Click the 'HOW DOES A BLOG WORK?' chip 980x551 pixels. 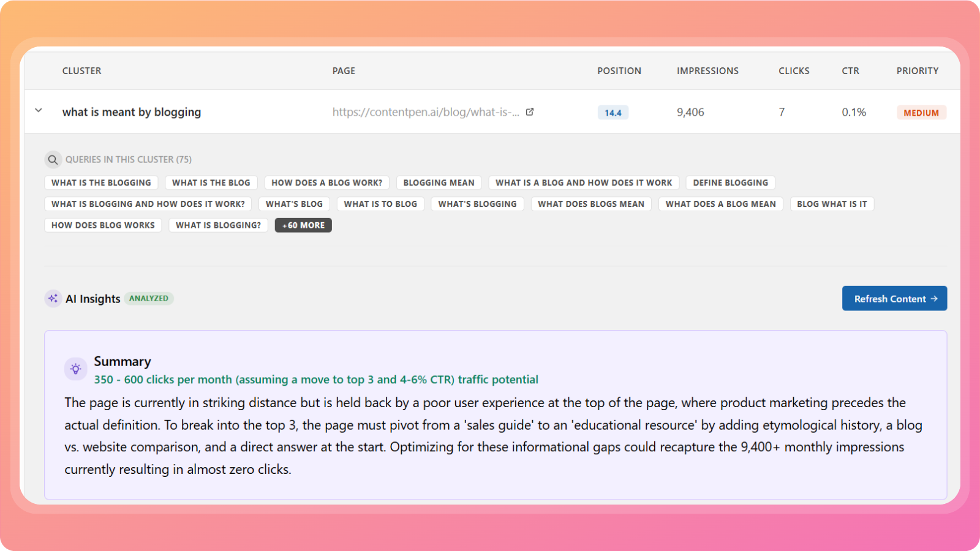click(326, 183)
